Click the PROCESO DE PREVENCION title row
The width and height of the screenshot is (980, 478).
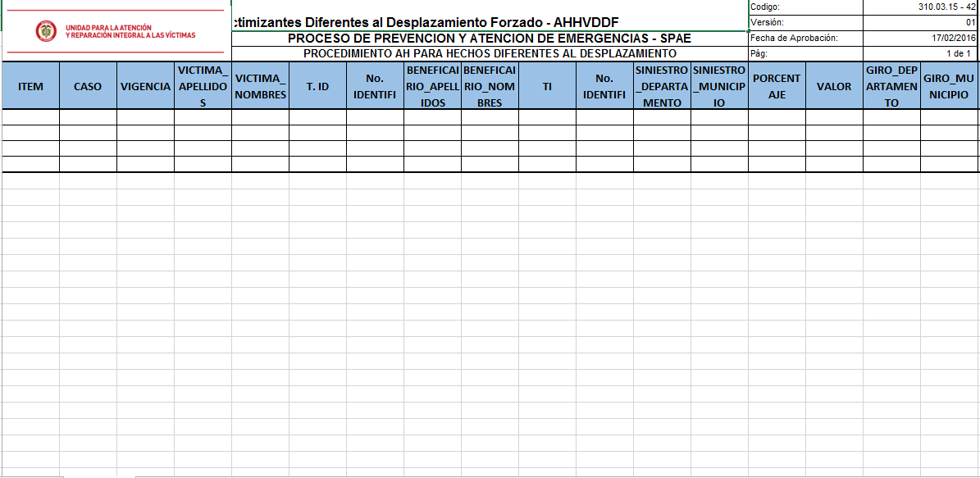pyautogui.click(x=490, y=39)
